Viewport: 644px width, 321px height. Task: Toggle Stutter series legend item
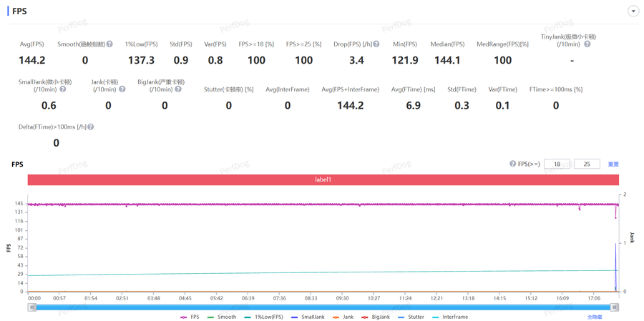pos(411,317)
